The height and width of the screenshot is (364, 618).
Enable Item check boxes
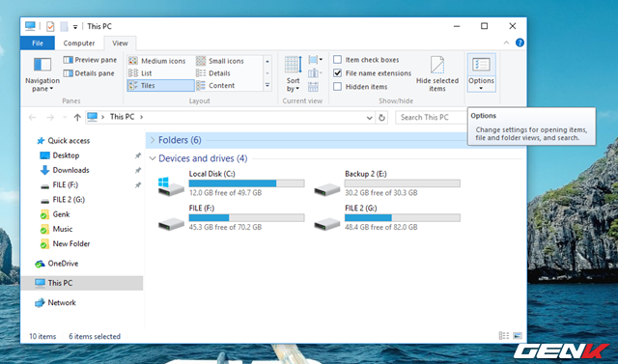coord(337,60)
